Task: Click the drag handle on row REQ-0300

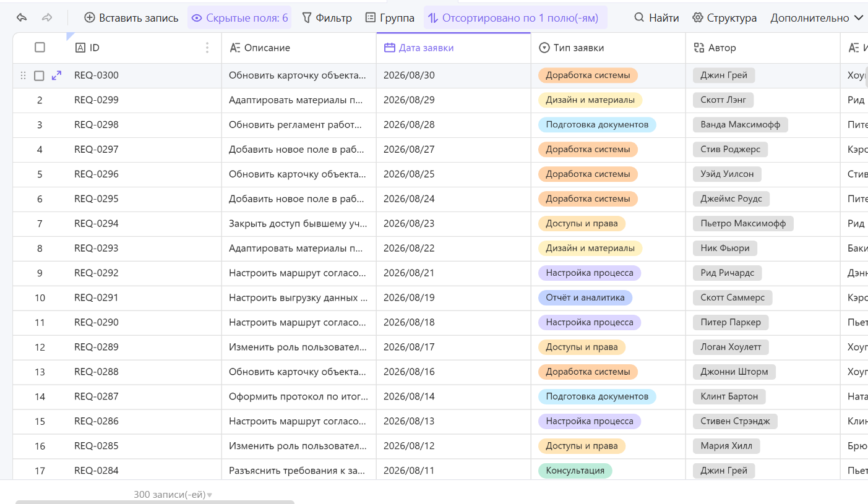Action: click(23, 75)
